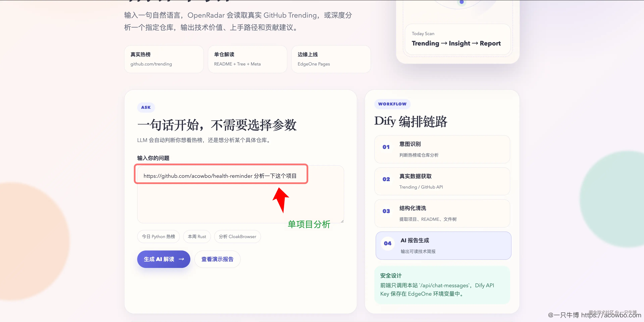The width and height of the screenshot is (644, 322).
Task: Click the Today Scan label
Action: [423, 34]
